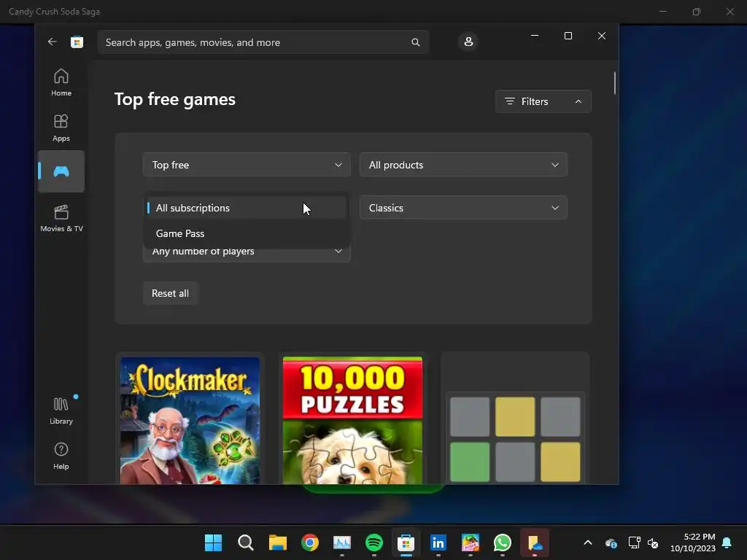Image resolution: width=747 pixels, height=560 pixels.
Task: Open Library in the Store sidebar
Action: [x=61, y=411]
